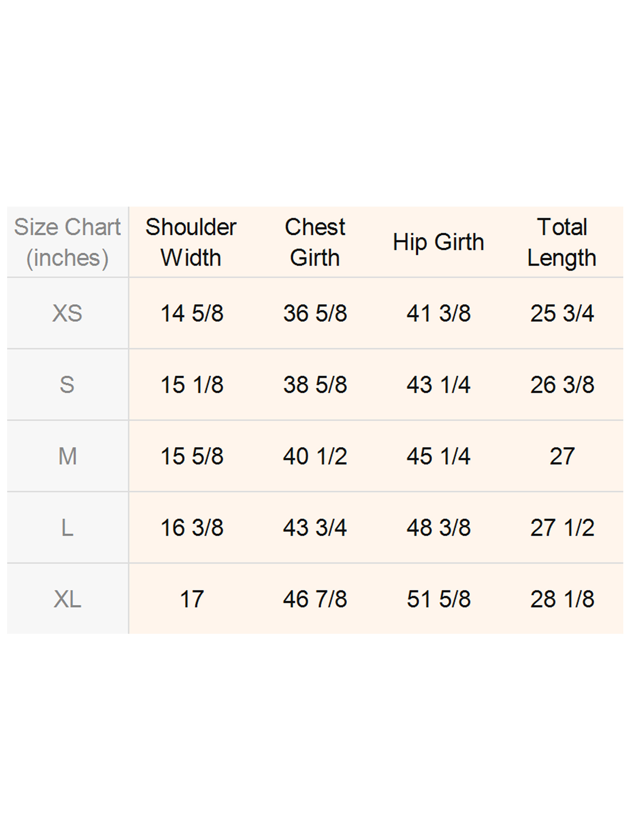Click the 16 3/8 shoulder width value
The width and height of the screenshot is (630, 840).
click(x=192, y=528)
